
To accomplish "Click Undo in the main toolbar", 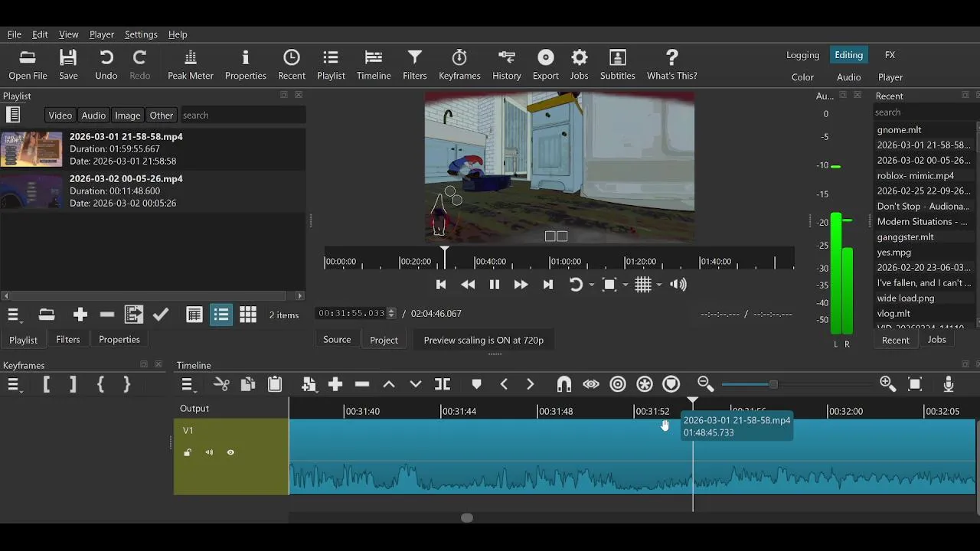I will [106, 64].
